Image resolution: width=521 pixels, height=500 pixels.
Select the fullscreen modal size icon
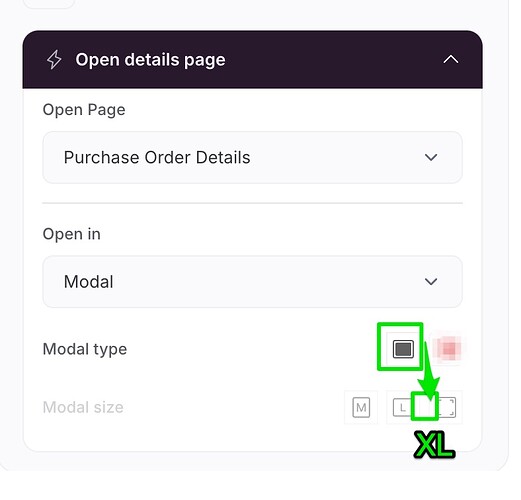(x=447, y=407)
